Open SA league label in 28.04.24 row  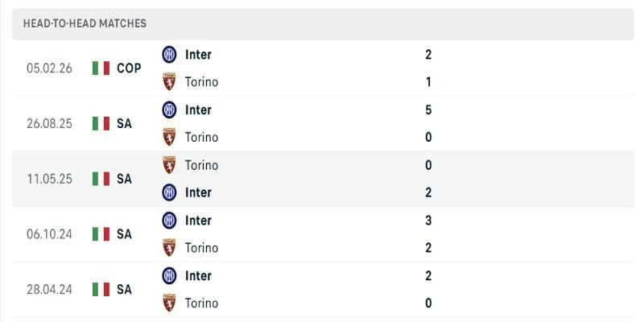point(124,289)
